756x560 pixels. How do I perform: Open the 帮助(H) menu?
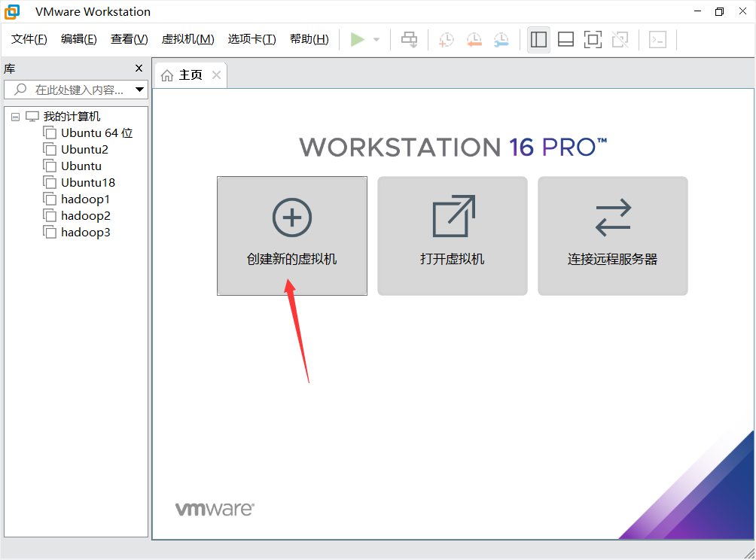309,39
